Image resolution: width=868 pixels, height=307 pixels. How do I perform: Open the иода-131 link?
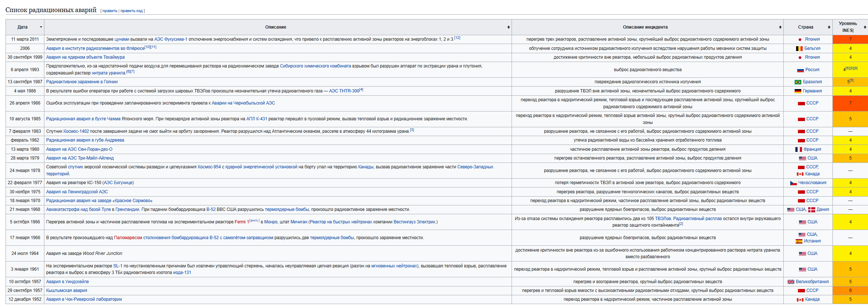182,273
